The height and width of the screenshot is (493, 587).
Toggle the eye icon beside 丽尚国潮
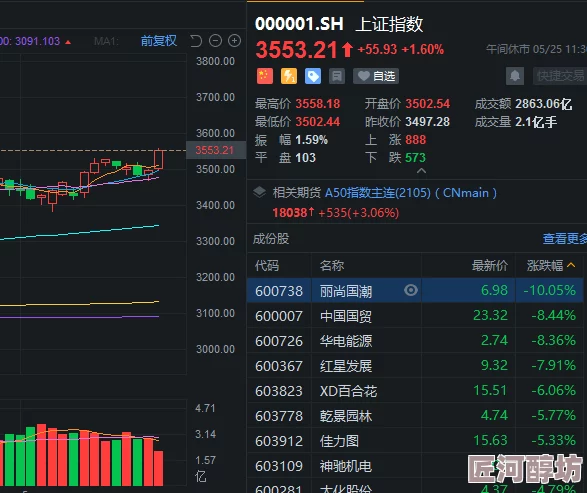tap(411, 290)
